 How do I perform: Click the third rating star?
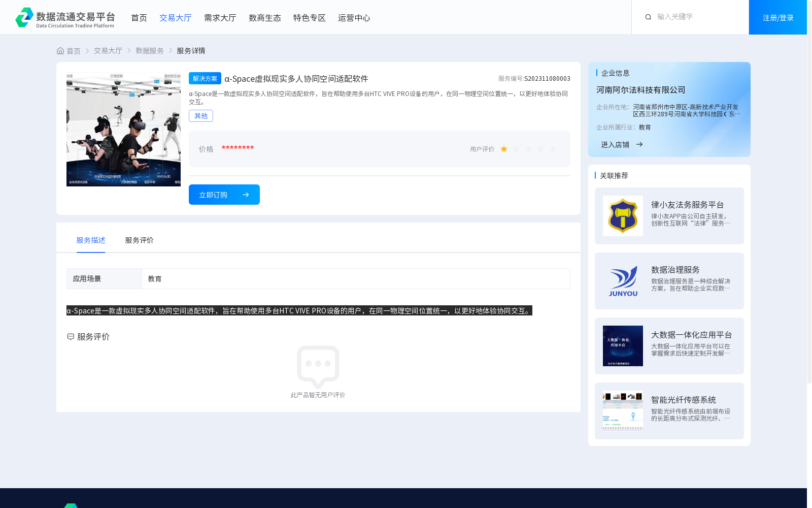point(528,149)
